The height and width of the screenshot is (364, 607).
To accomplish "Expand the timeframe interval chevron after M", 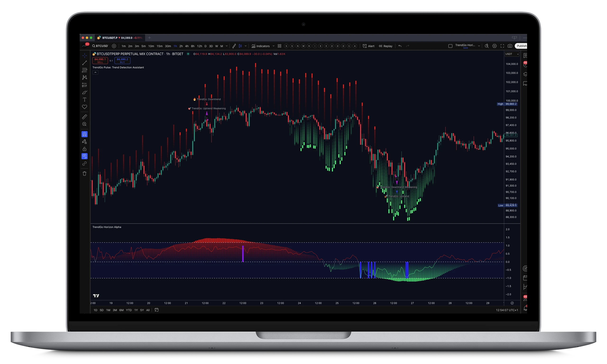I will coord(226,46).
